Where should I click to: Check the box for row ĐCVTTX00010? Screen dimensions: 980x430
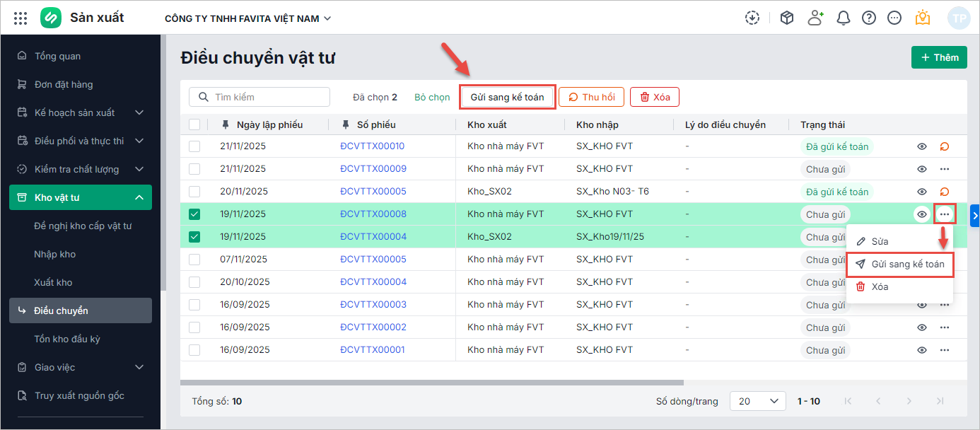194,146
